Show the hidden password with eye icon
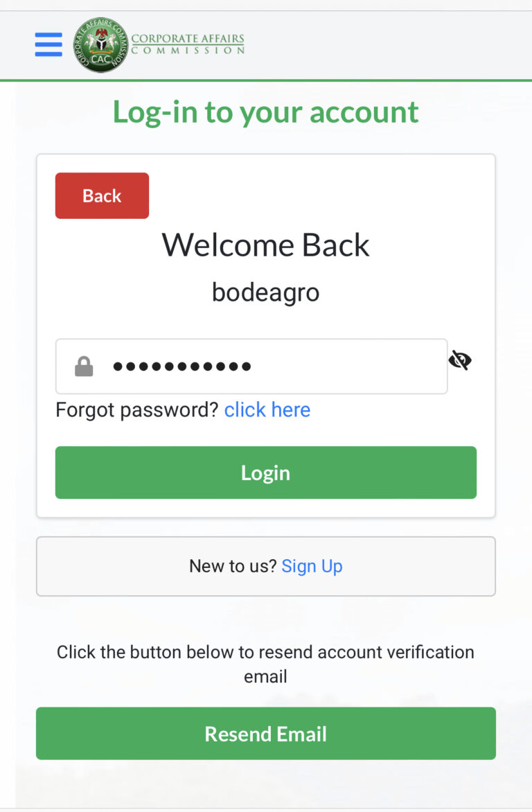532x812 pixels. click(460, 360)
